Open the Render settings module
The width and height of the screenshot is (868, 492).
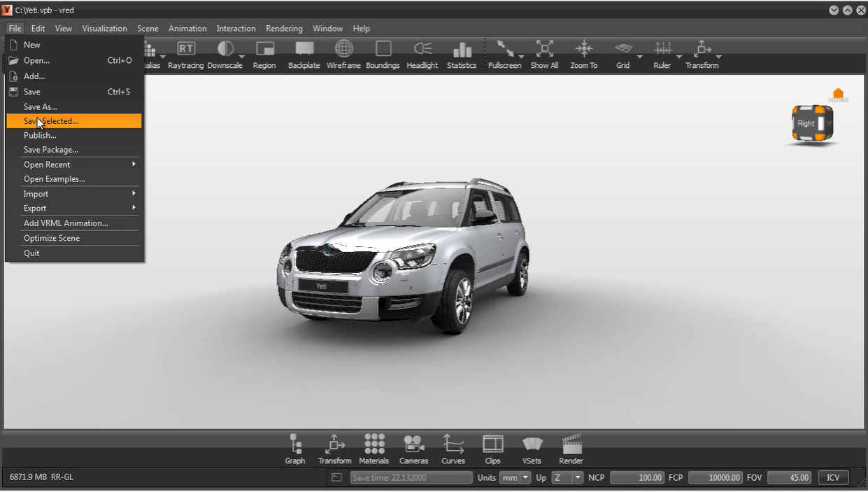click(x=571, y=449)
